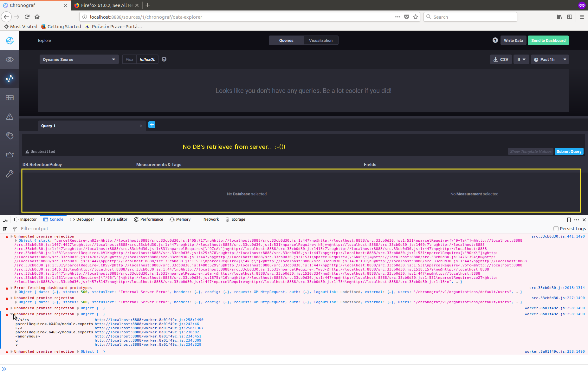Click the Submit Query button

569,151
